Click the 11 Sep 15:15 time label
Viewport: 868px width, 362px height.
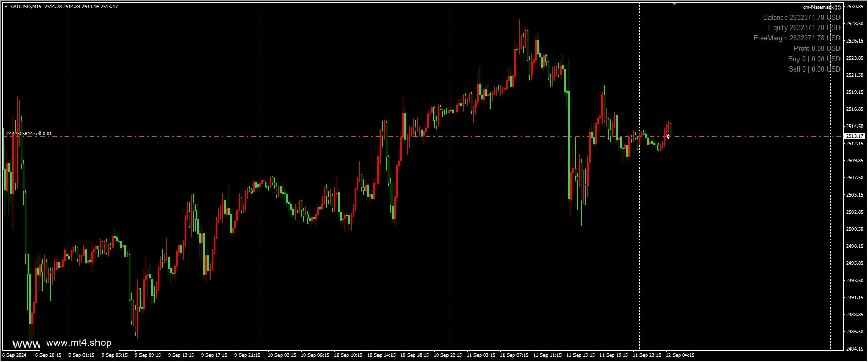580,356
